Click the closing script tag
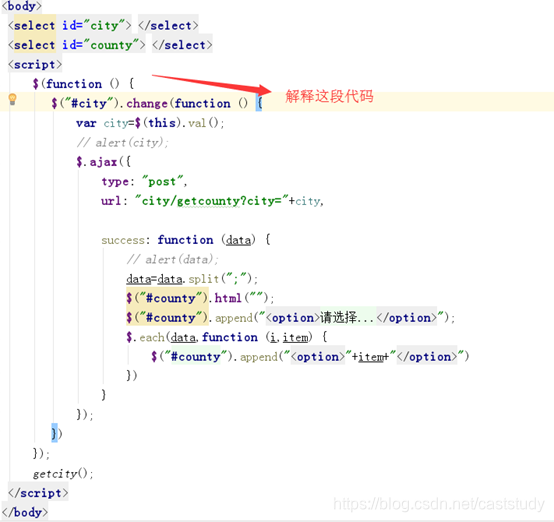The height and width of the screenshot is (522, 554). [38, 493]
